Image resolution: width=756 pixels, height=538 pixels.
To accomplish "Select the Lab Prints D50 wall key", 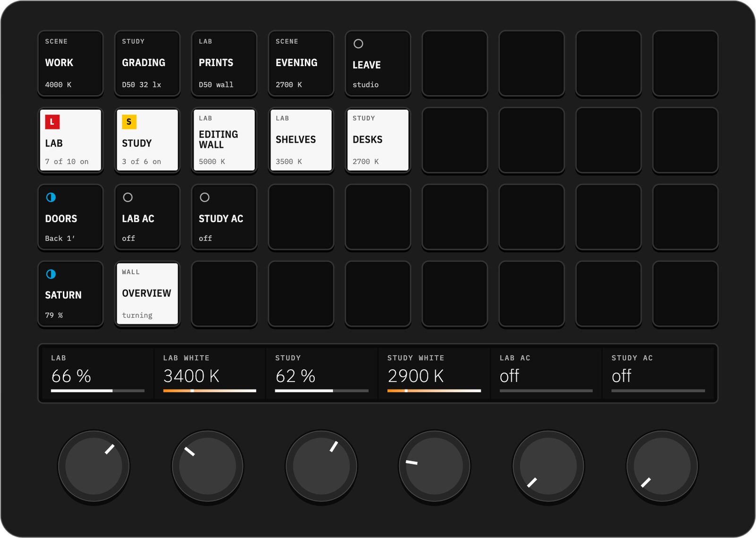I will click(x=224, y=63).
